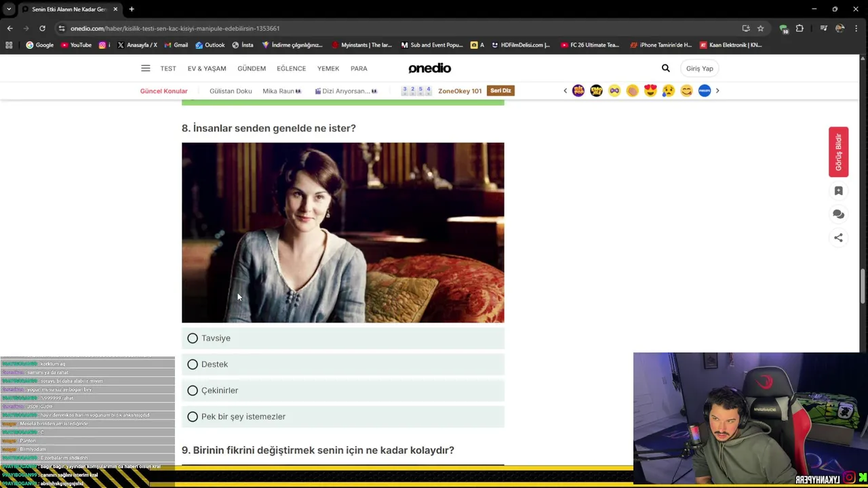
Task: Open a new browser tab
Action: click(x=132, y=9)
